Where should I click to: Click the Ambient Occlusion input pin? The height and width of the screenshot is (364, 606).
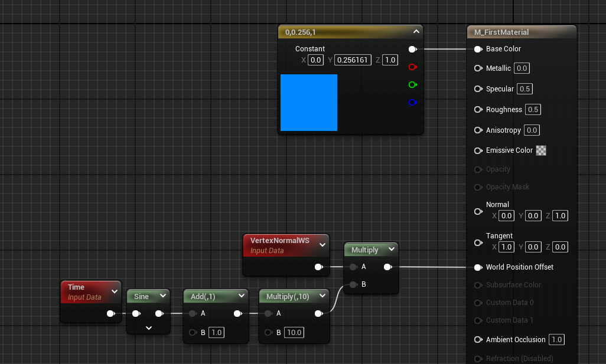(478, 340)
